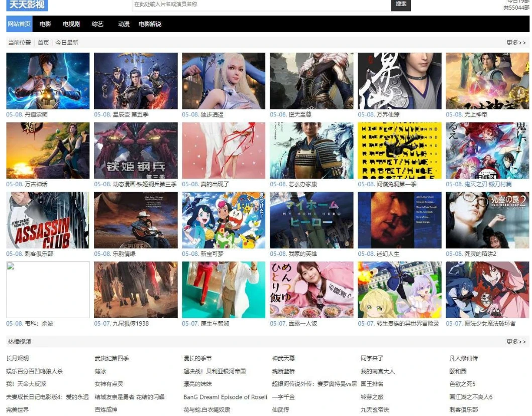Open the 医生车智淑 poster thumbnail
The width and height of the screenshot is (532, 416).
click(x=224, y=290)
